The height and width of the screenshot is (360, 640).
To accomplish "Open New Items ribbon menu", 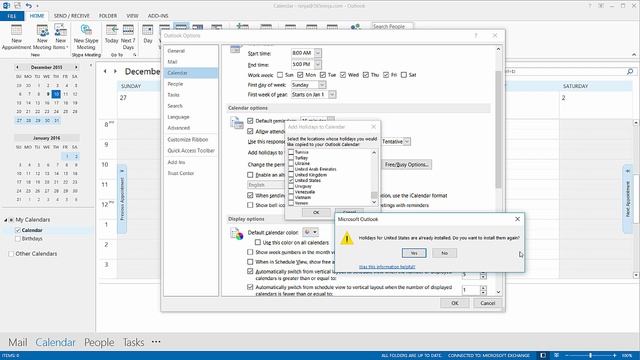I will [60, 38].
